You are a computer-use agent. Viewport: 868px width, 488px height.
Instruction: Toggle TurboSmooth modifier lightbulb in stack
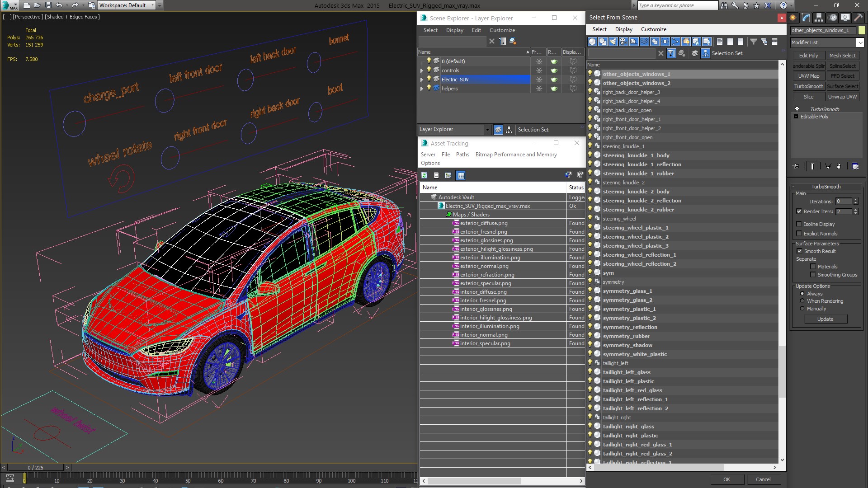(797, 109)
